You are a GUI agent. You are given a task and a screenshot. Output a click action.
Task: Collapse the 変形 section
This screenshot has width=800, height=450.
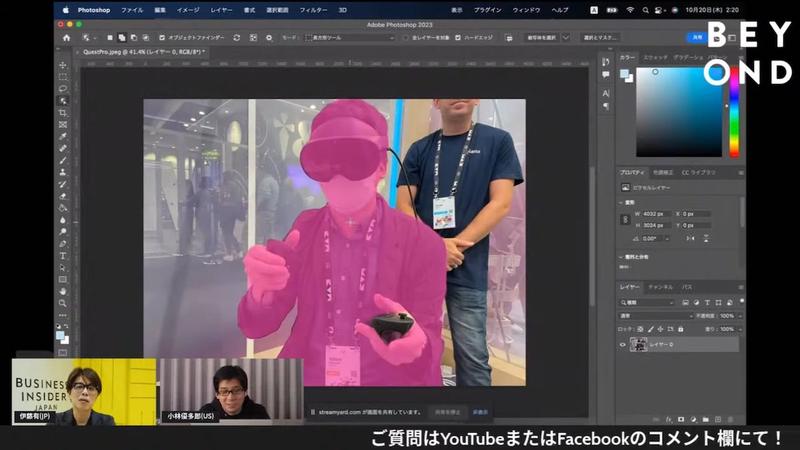coord(621,203)
